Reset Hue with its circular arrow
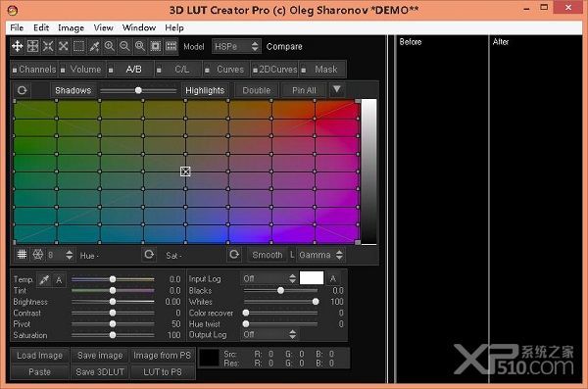 coord(149,255)
